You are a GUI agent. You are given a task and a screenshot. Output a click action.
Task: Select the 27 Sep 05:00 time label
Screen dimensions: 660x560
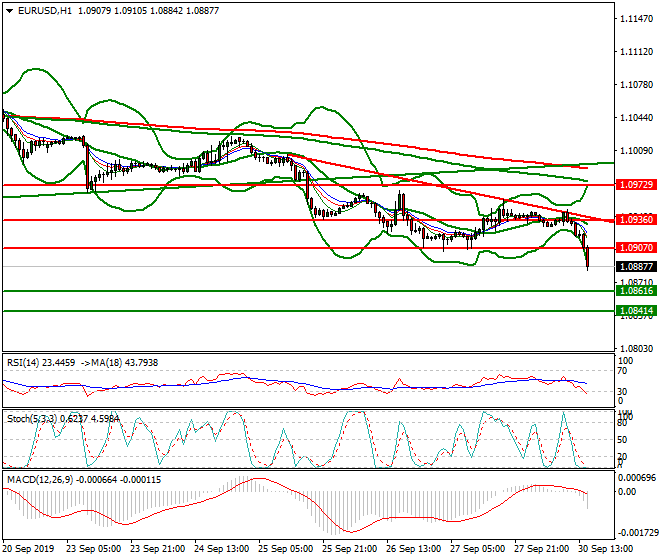pyautogui.click(x=477, y=549)
